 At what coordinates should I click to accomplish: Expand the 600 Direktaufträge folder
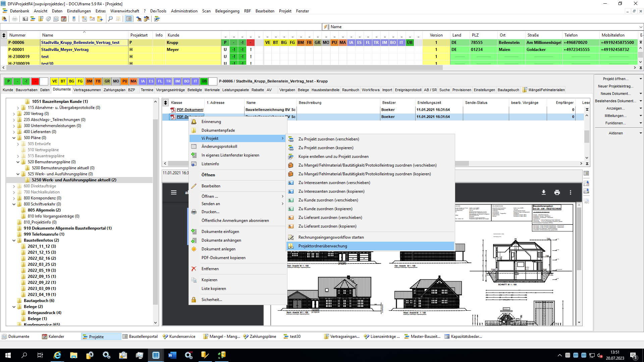tap(14, 186)
